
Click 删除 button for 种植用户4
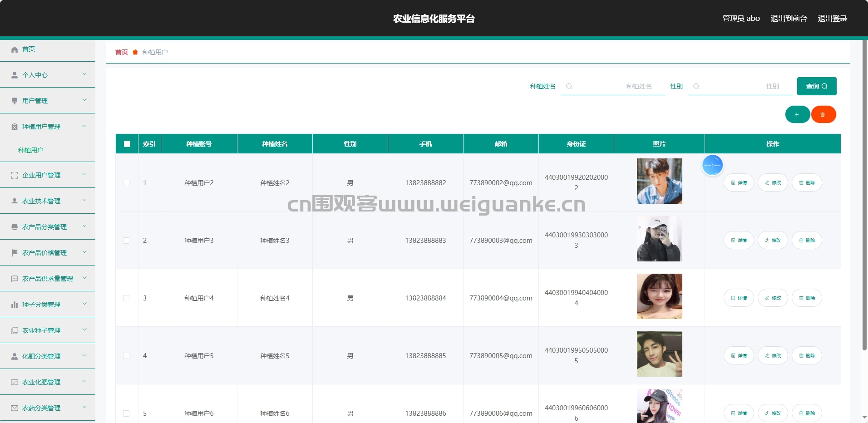click(x=807, y=298)
